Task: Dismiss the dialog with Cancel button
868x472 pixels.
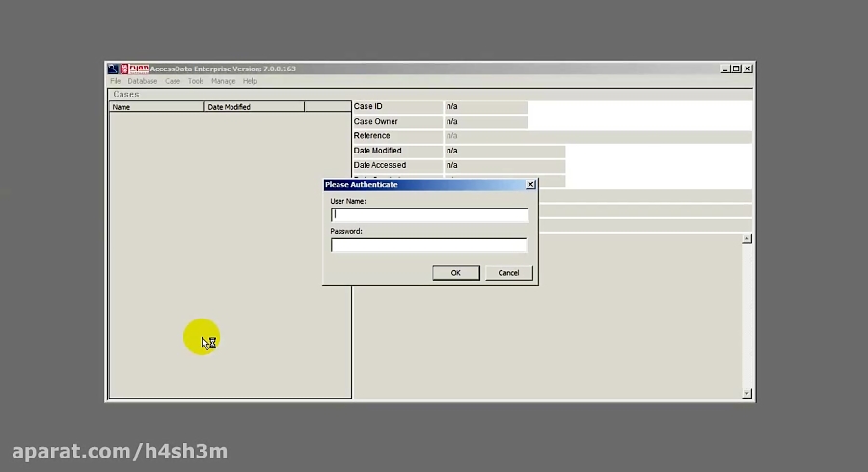Action: 508,272
